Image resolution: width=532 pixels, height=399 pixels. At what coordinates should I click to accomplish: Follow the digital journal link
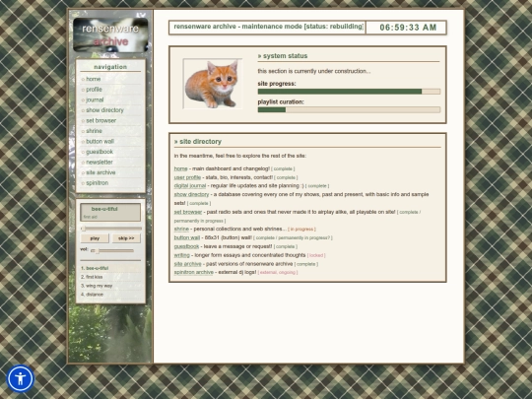click(190, 186)
